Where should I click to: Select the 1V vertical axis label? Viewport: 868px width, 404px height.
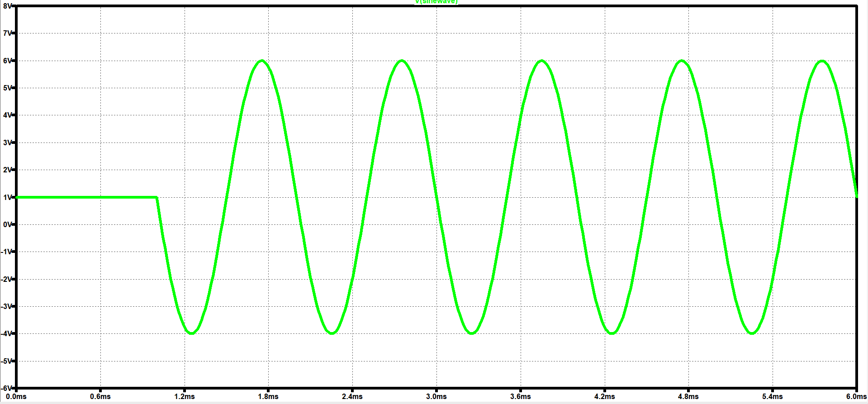tap(7, 197)
